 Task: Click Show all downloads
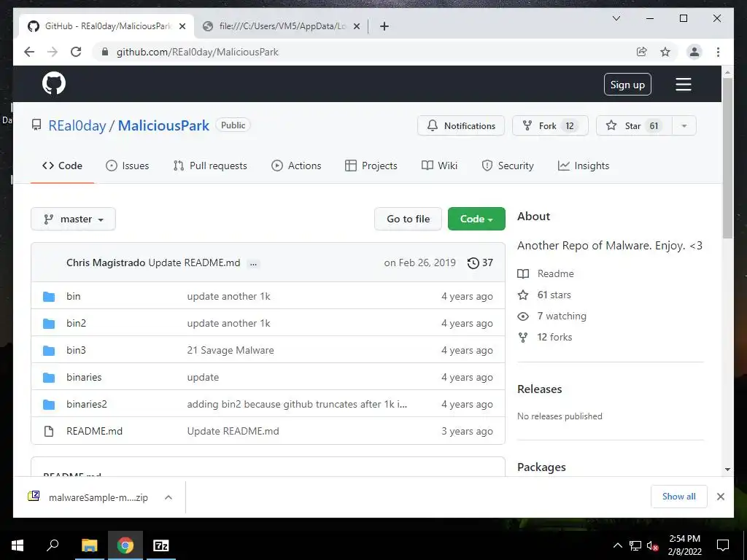click(x=679, y=497)
